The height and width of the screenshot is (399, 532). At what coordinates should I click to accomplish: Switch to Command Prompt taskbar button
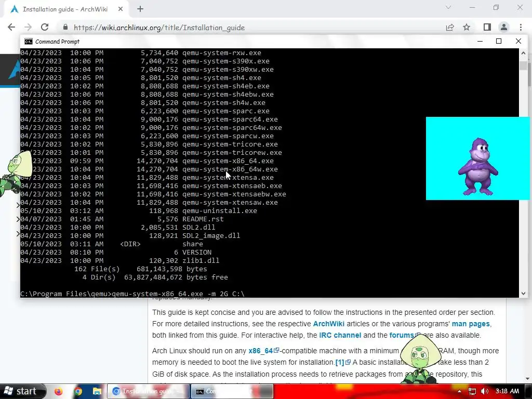click(232, 391)
